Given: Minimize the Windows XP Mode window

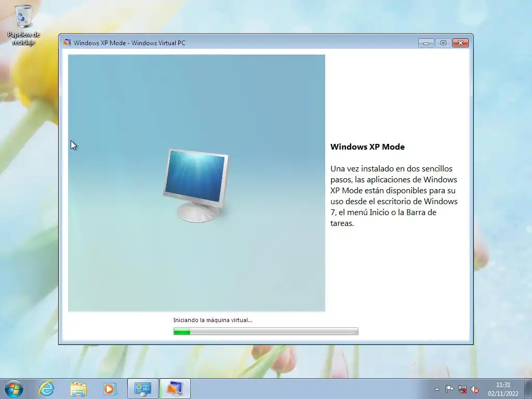Looking at the screenshot, I should coord(426,43).
